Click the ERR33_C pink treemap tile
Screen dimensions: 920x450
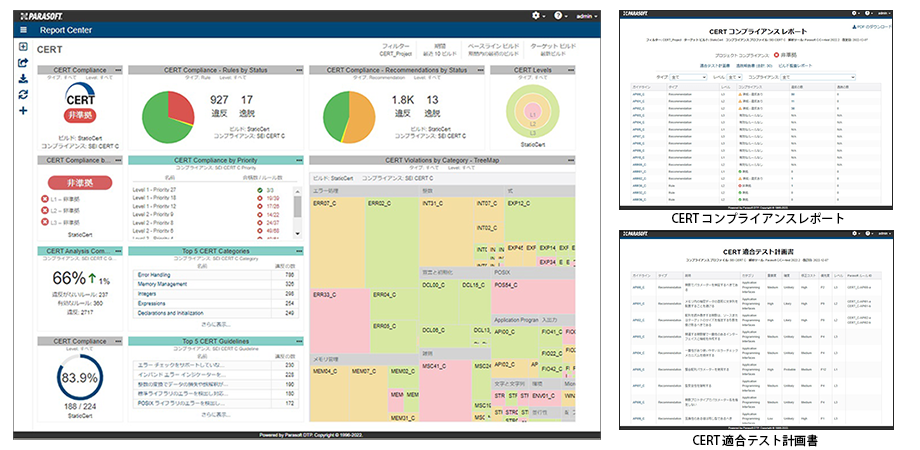(340, 320)
